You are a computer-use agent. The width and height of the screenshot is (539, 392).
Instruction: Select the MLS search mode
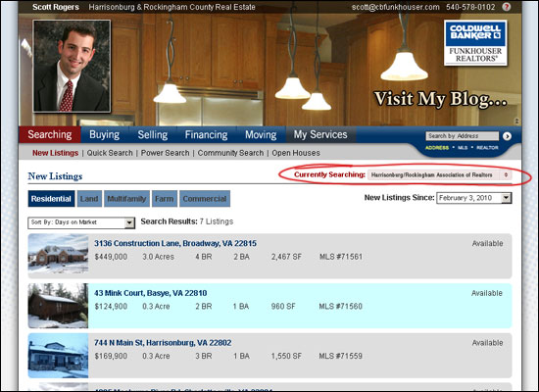click(463, 148)
